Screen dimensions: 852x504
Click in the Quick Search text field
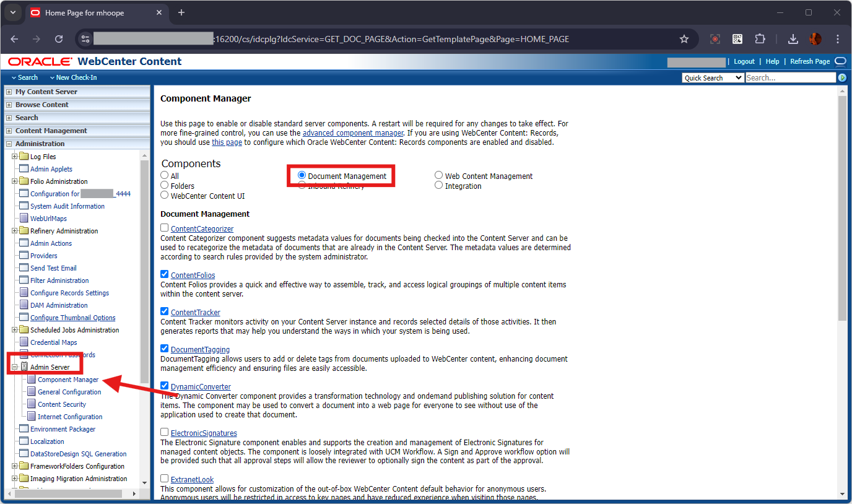pyautogui.click(x=791, y=78)
